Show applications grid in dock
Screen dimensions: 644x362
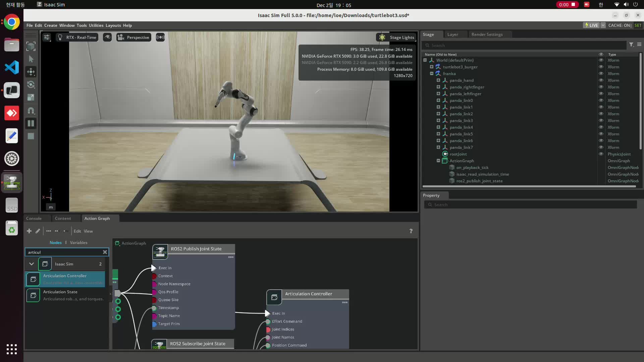tap(12, 349)
